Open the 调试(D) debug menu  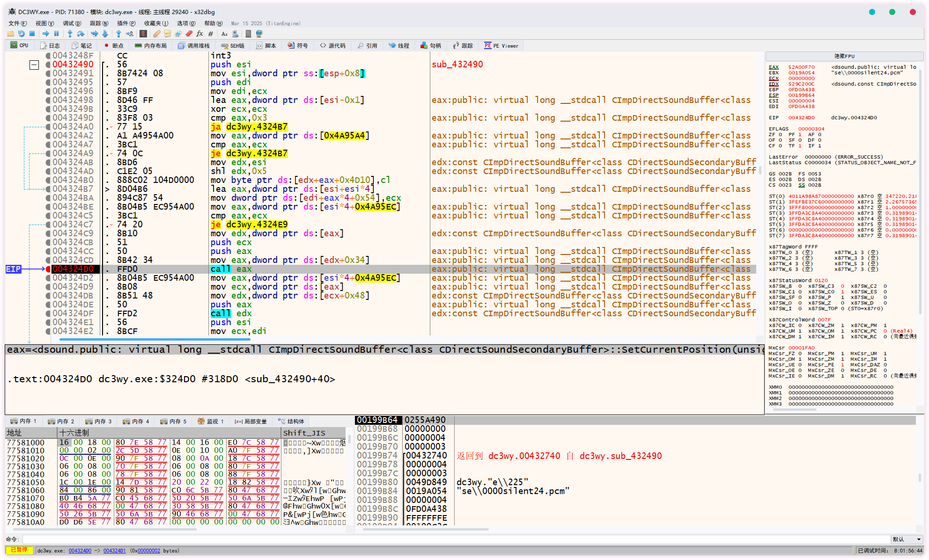(x=72, y=23)
